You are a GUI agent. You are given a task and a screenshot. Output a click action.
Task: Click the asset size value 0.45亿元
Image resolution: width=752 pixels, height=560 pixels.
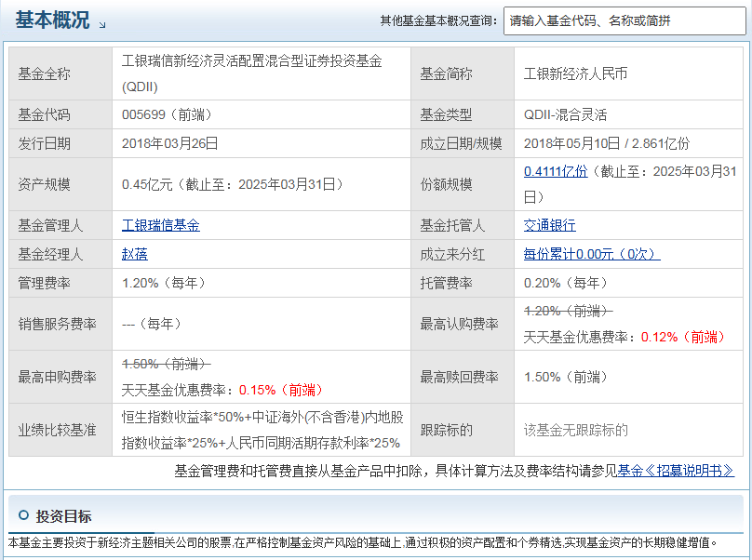(x=147, y=184)
